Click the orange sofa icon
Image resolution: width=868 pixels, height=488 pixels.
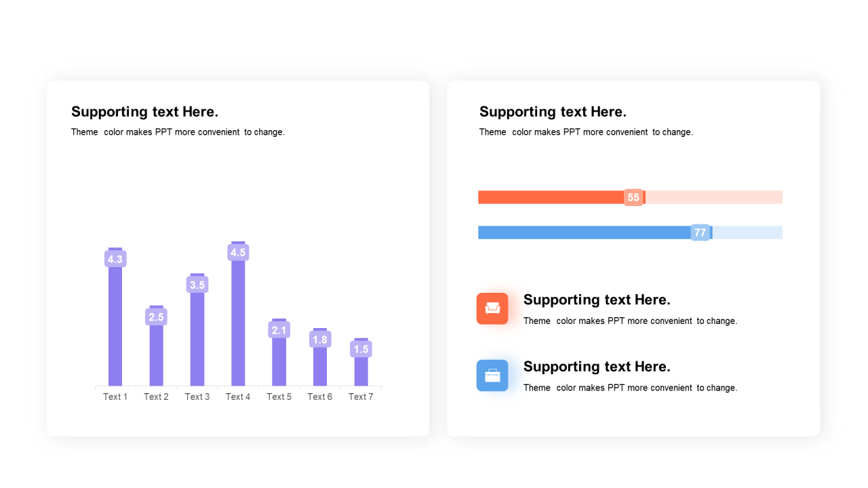coord(492,308)
